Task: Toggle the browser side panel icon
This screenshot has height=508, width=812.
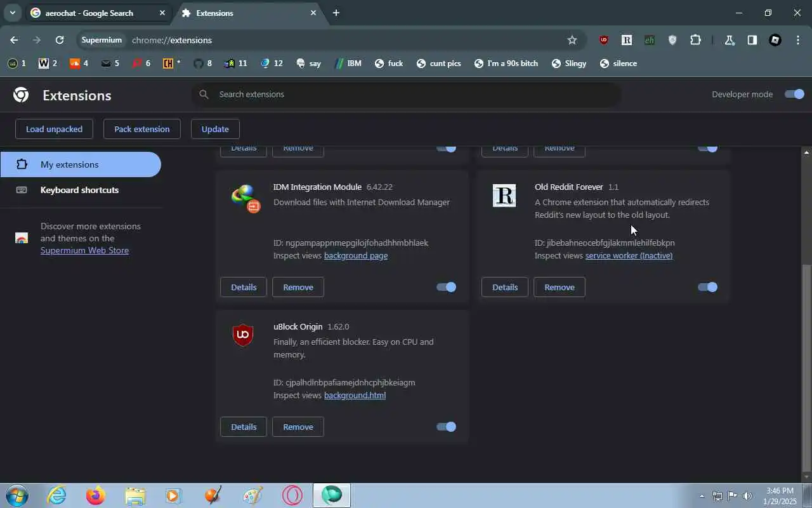Action: coord(752,40)
